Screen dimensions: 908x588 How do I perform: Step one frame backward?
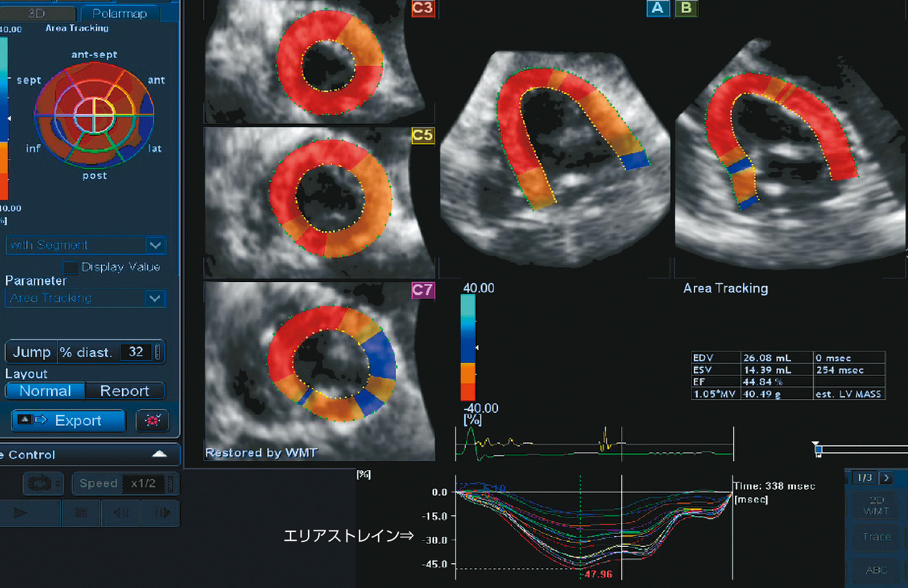pyautogui.click(x=121, y=513)
